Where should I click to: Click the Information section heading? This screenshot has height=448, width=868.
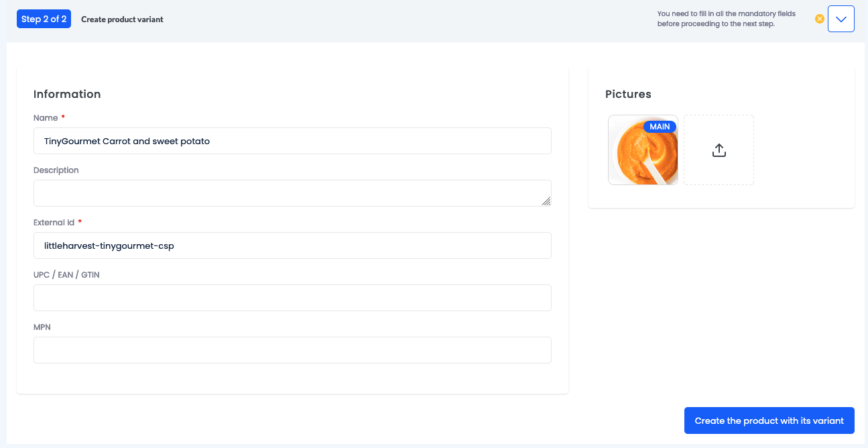pyautogui.click(x=67, y=94)
